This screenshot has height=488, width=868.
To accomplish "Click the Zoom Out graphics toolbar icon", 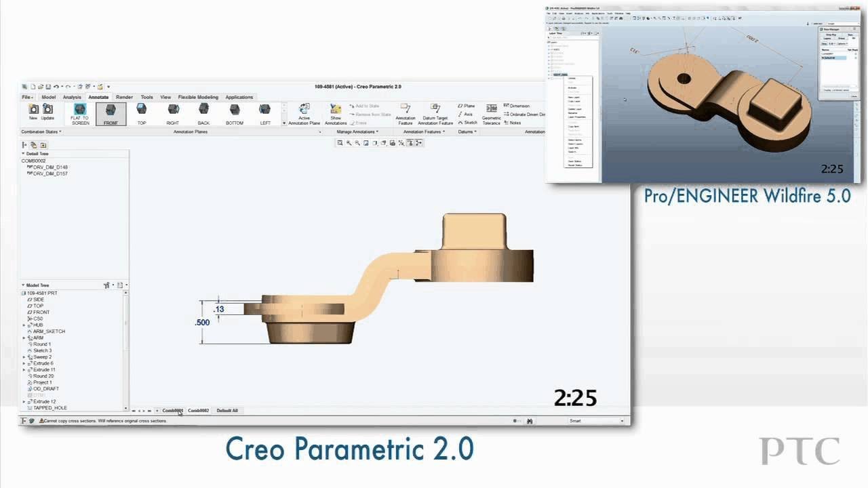I will click(357, 143).
